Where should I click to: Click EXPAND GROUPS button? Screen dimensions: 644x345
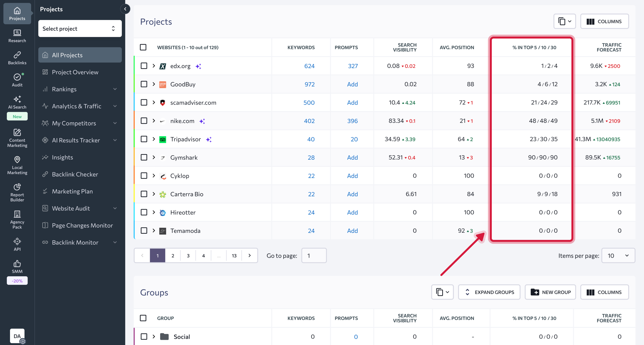489,292
